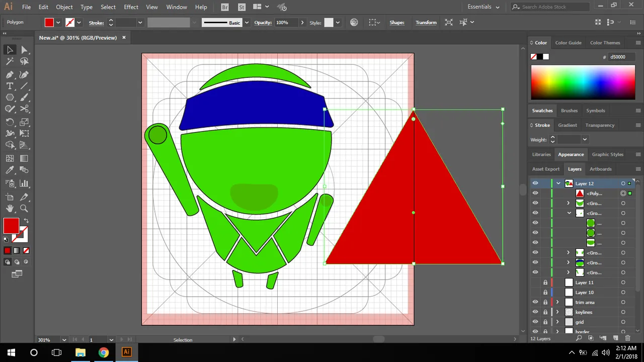
Task: Expand the grid layer
Action: pyautogui.click(x=557, y=322)
